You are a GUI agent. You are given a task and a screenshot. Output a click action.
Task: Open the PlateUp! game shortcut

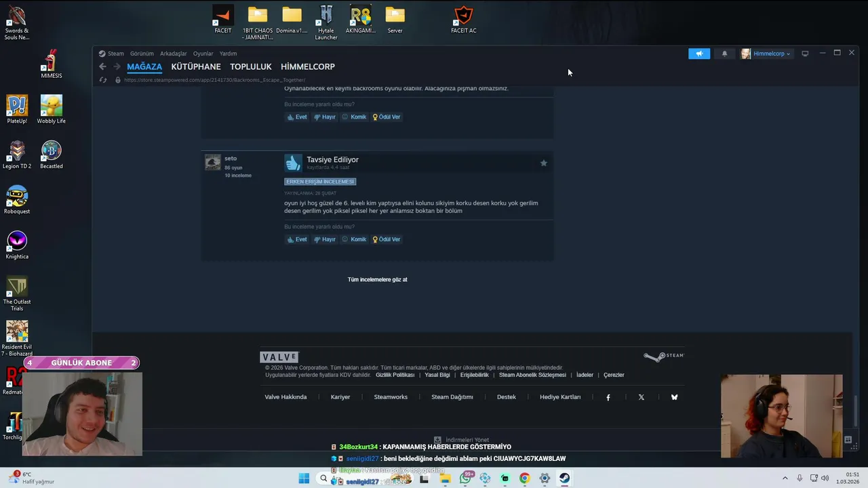tap(17, 110)
